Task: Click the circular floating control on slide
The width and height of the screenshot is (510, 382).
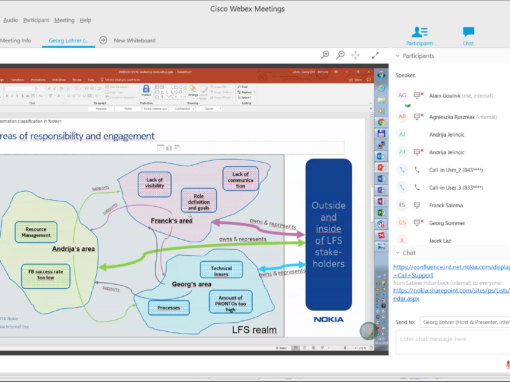Action: [x=369, y=331]
